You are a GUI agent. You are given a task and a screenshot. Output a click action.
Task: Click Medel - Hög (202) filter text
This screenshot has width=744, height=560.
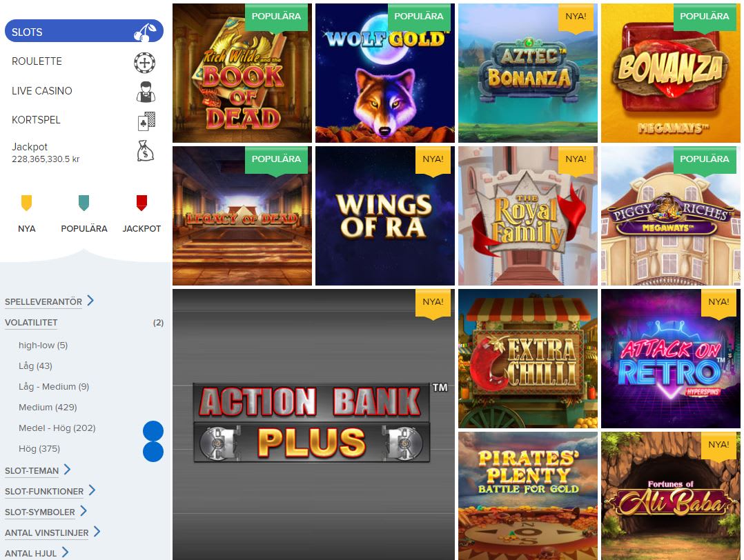point(57,428)
